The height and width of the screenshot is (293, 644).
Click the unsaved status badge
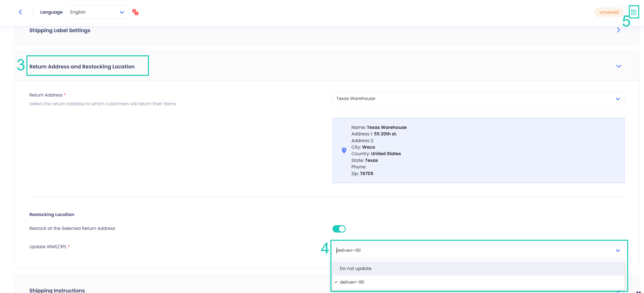coord(609,12)
